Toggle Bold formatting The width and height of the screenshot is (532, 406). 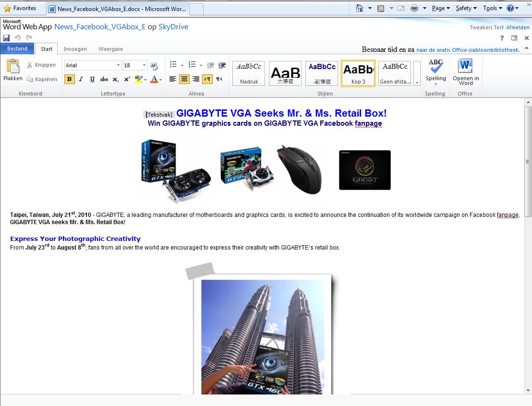click(69, 79)
